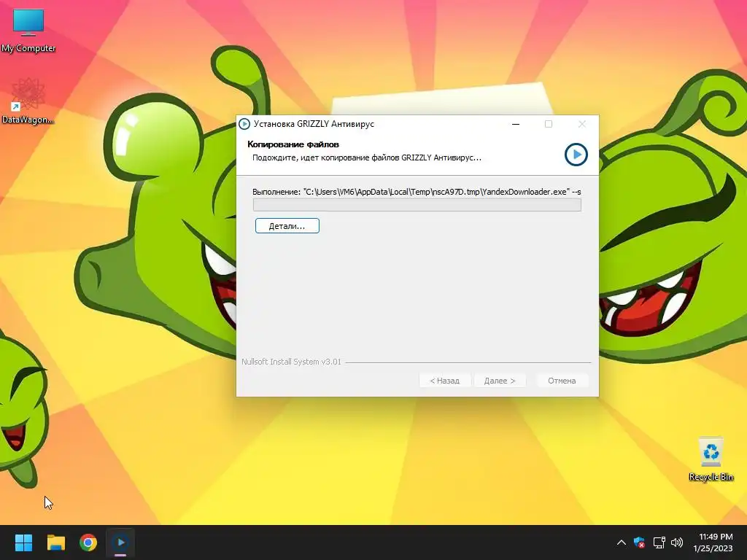Click the Копирование файлов heading
The width and height of the screenshot is (747, 560).
(293, 144)
